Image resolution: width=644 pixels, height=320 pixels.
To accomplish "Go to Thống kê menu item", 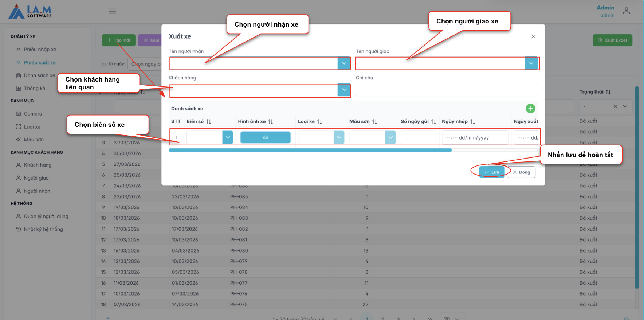I will [34, 89].
